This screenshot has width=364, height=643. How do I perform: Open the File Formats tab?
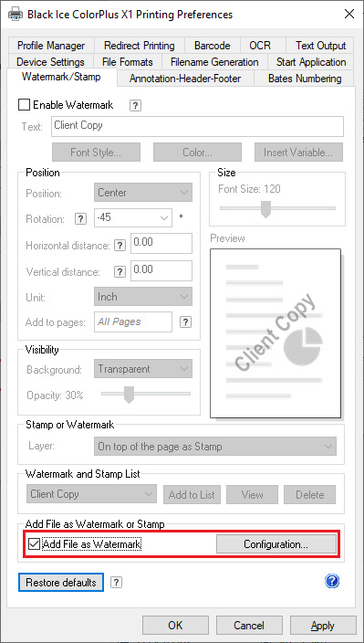coord(128,62)
